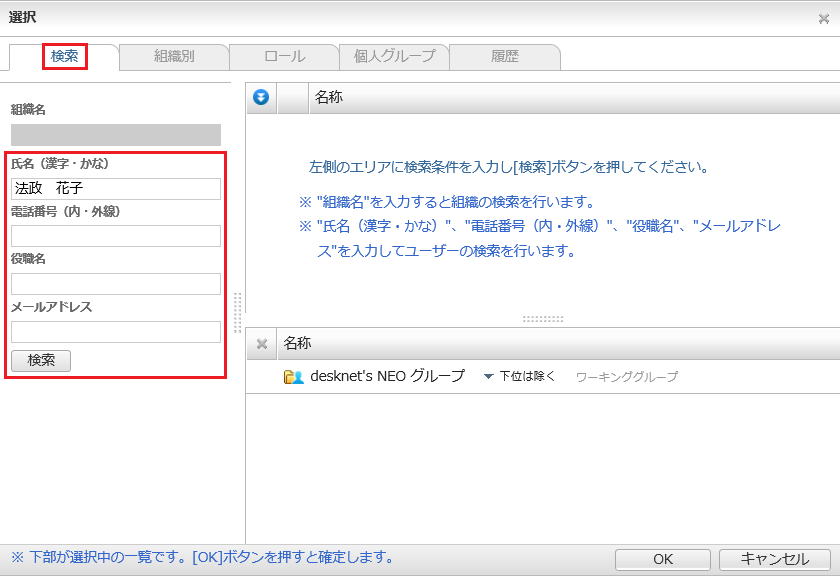Close the 選択 dialog with the X
The height and width of the screenshot is (576, 840).
point(823,19)
